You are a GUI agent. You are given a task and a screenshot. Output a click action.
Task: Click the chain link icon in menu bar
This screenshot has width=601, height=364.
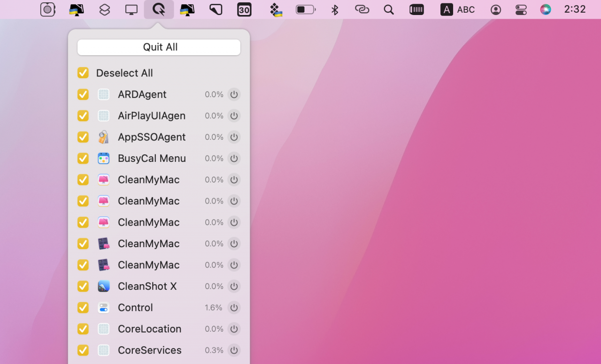(x=362, y=9)
